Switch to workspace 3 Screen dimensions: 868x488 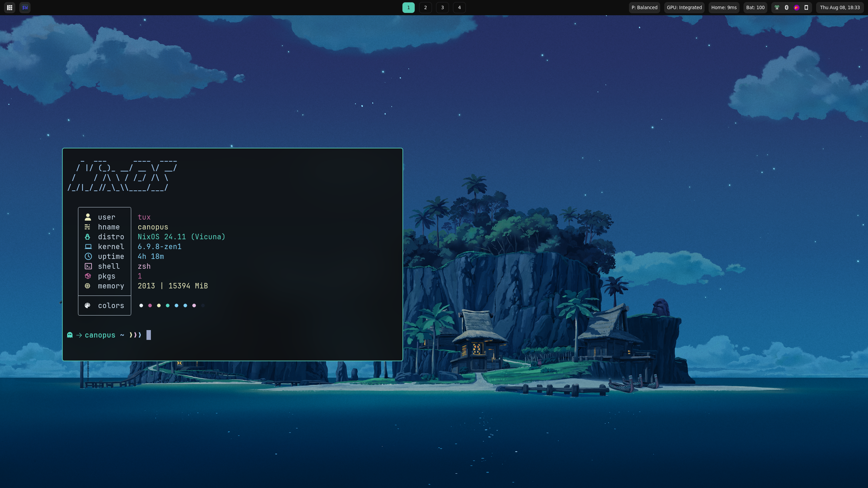[442, 7]
